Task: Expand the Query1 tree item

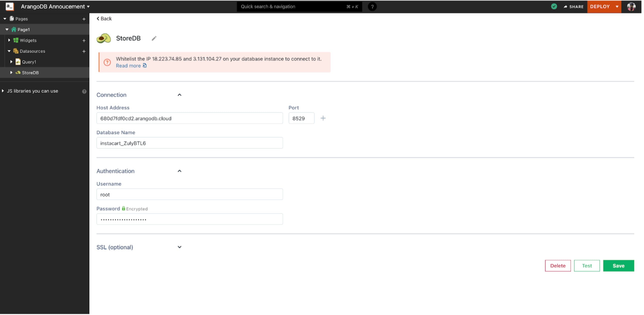Action: point(11,62)
